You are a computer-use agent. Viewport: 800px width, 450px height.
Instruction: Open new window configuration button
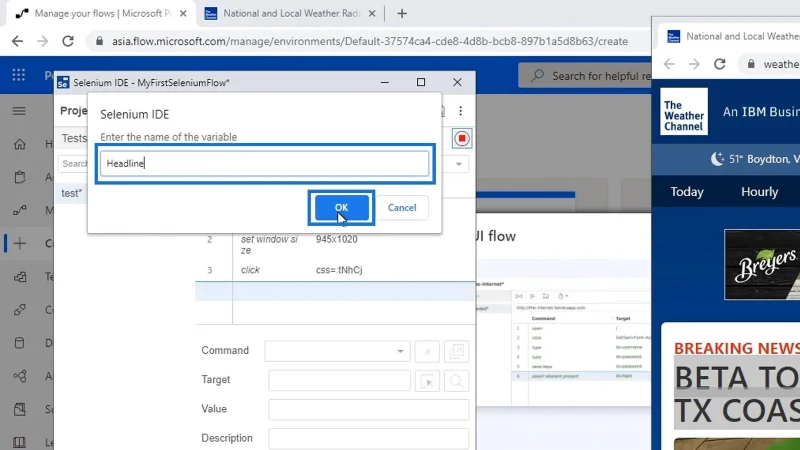(x=457, y=351)
